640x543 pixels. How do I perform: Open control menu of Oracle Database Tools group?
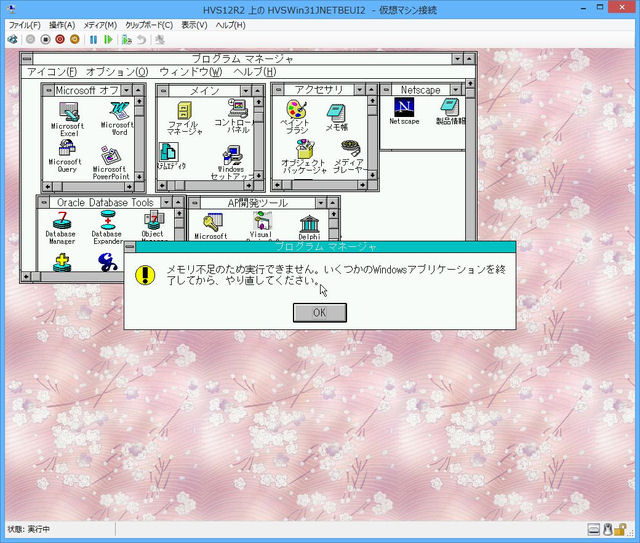43,202
